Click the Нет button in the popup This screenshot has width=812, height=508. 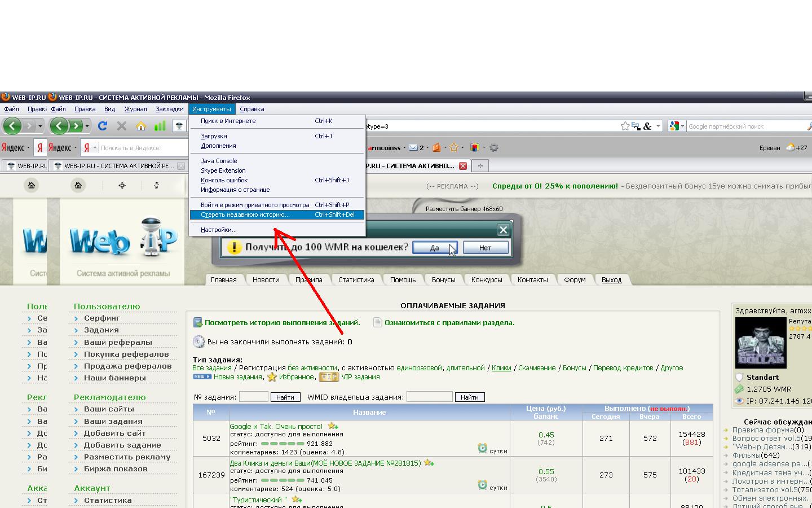click(485, 248)
